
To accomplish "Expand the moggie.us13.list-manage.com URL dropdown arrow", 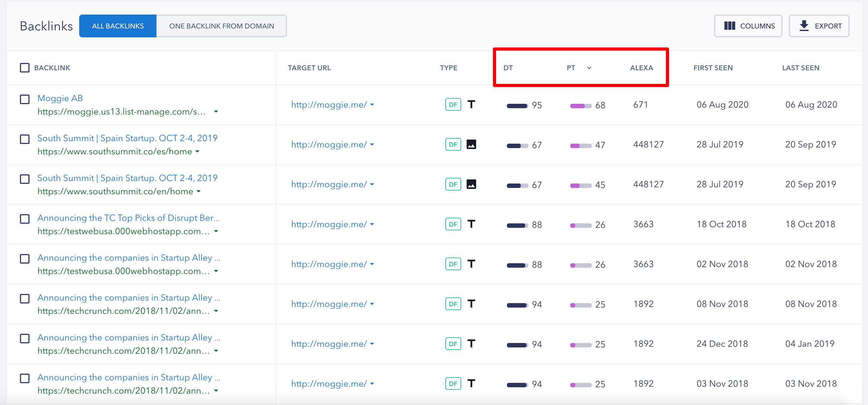I will pos(216,112).
